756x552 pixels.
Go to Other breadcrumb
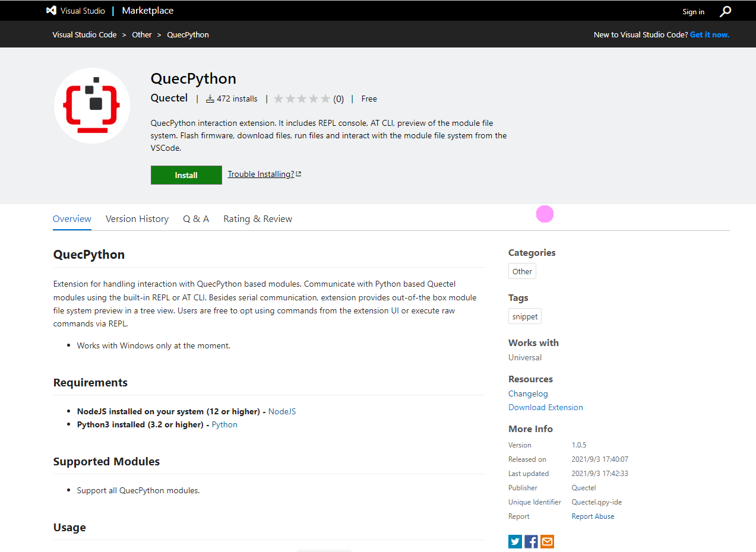click(x=142, y=34)
